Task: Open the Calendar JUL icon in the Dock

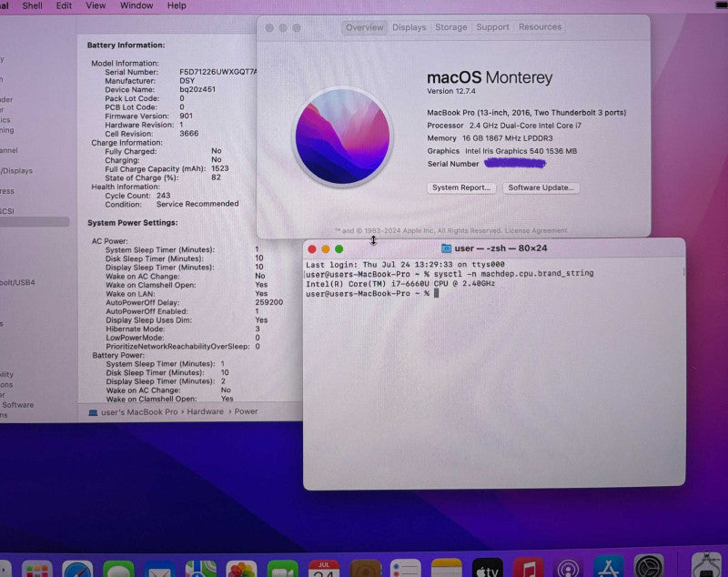Action: (324, 569)
